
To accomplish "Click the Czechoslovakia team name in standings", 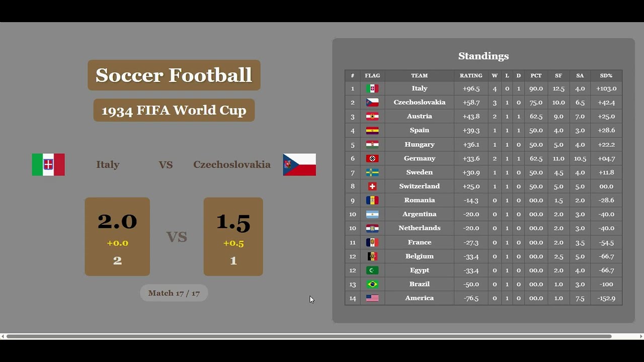I will tap(419, 103).
